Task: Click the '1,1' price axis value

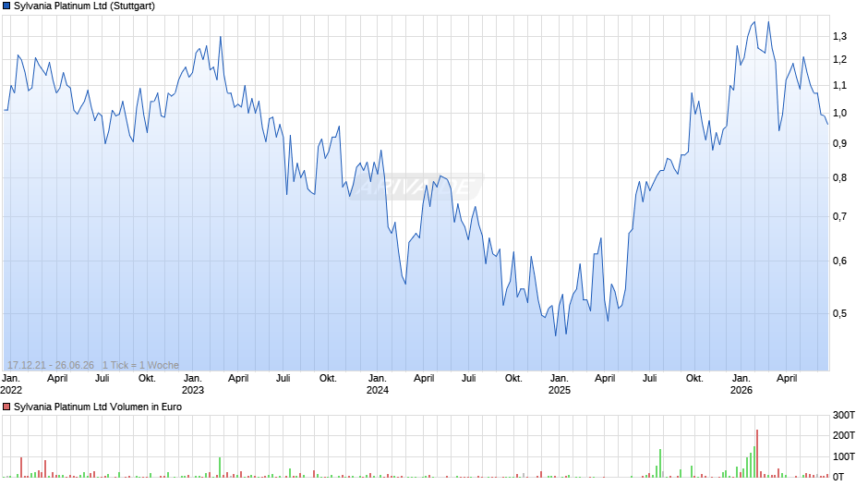Action: click(839, 85)
